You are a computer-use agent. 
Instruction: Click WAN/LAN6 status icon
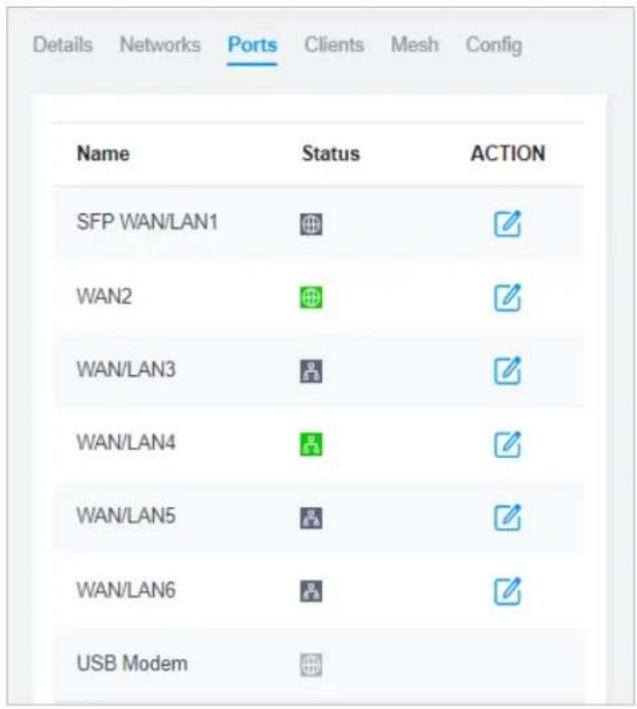coord(311,591)
